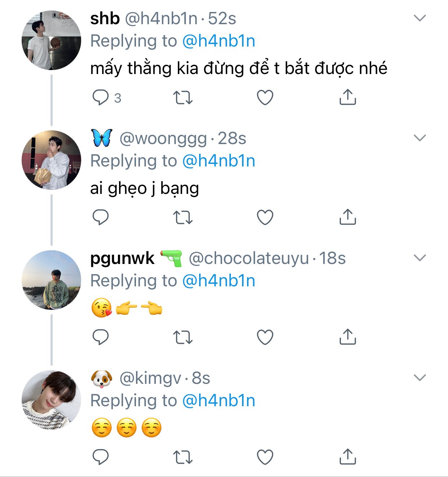Reply to @kimgv's tweet

point(101,457)
